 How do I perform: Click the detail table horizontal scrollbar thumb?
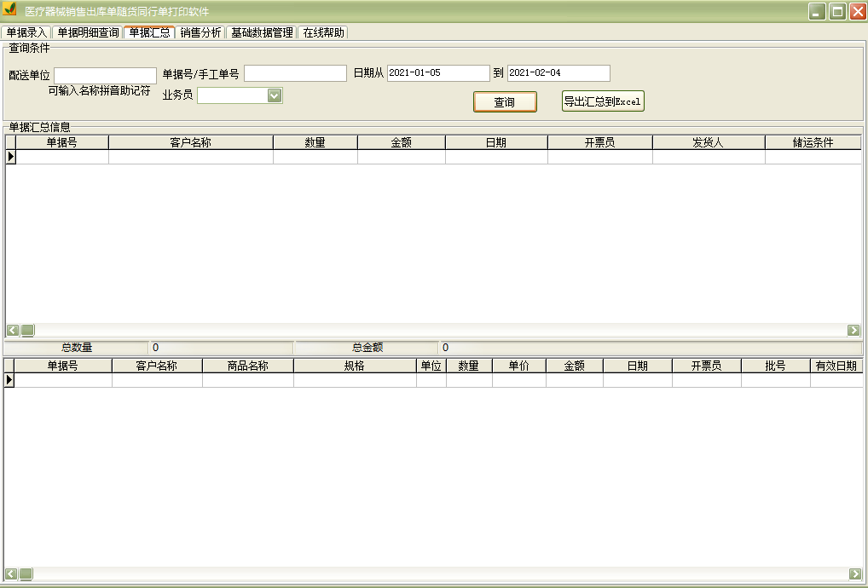pyautogui.click(x=26, y=574)
